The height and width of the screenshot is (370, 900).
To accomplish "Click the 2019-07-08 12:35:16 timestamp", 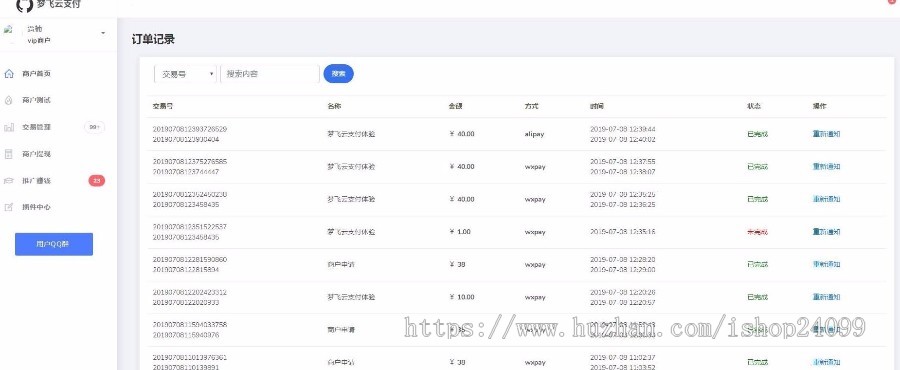I will pos(623,232).
